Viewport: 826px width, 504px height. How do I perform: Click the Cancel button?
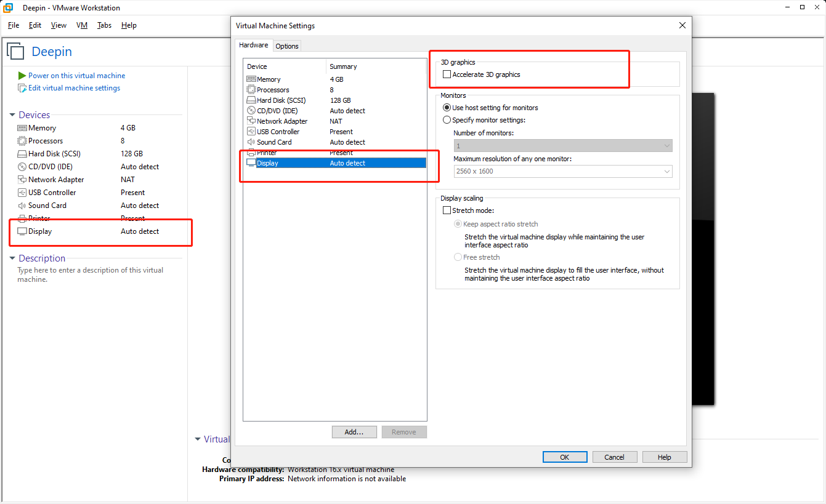[615, 457]
